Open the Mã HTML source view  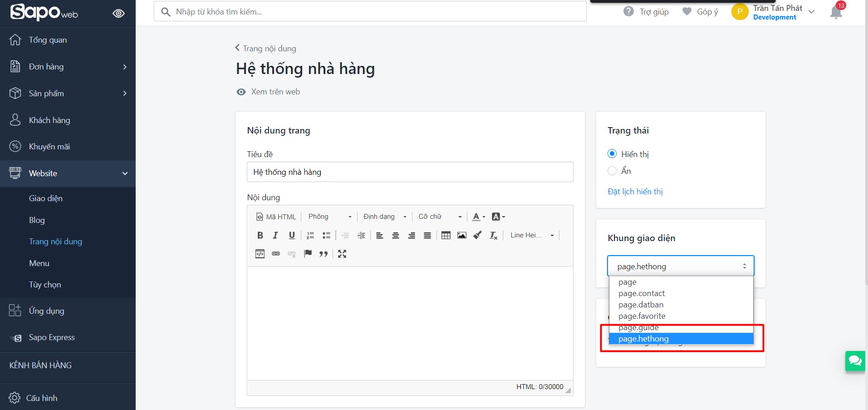coord(276,217)
